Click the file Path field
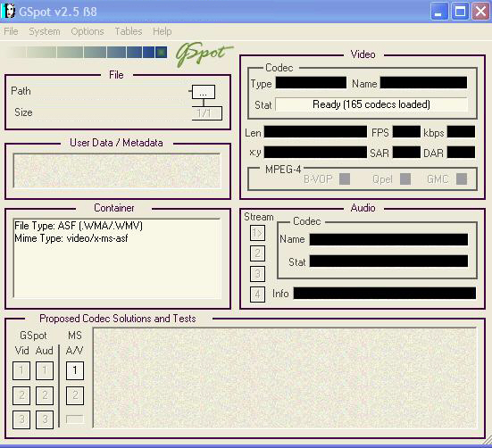This screenshot has width=492, height=448. pos(110,91)
